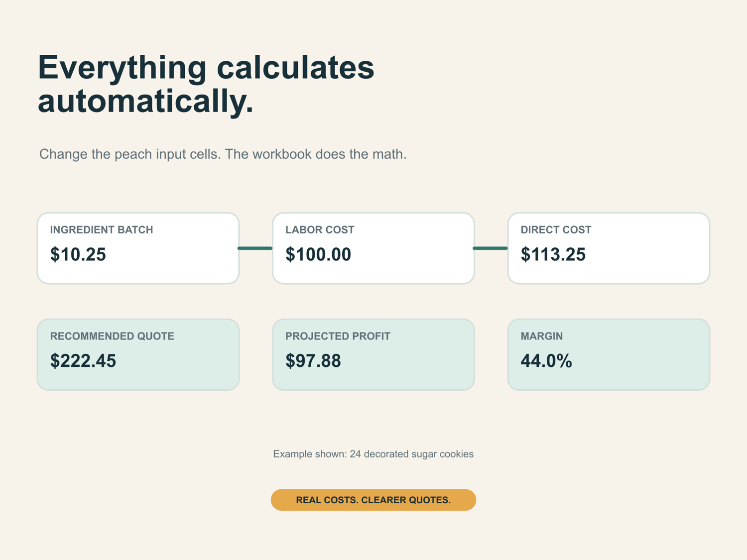Click the $100.00 labor cost value
This screenshot has width=747, height=560.
click(318, 254)
